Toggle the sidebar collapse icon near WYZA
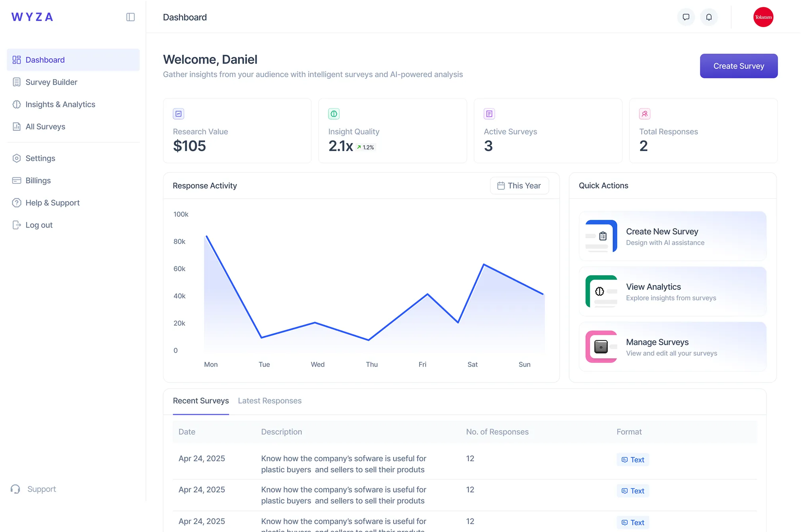Image resolution: width=801 pixels, height=532 pixels. tap(130, 17)
